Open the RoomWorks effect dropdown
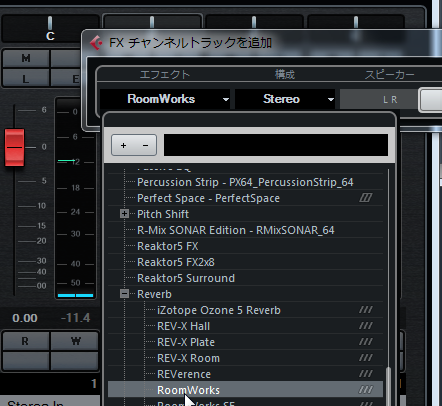442x406 pixels. click(x=165, y=99)
